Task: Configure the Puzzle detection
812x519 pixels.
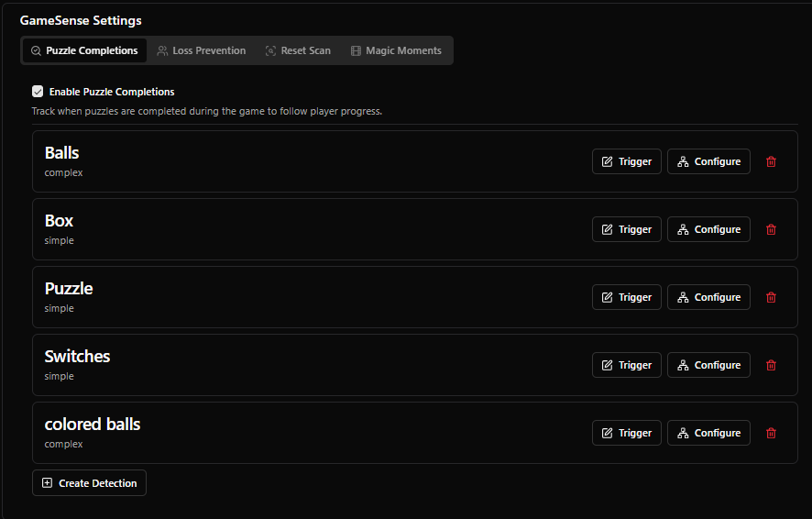Action: click(x=708, y=297)
